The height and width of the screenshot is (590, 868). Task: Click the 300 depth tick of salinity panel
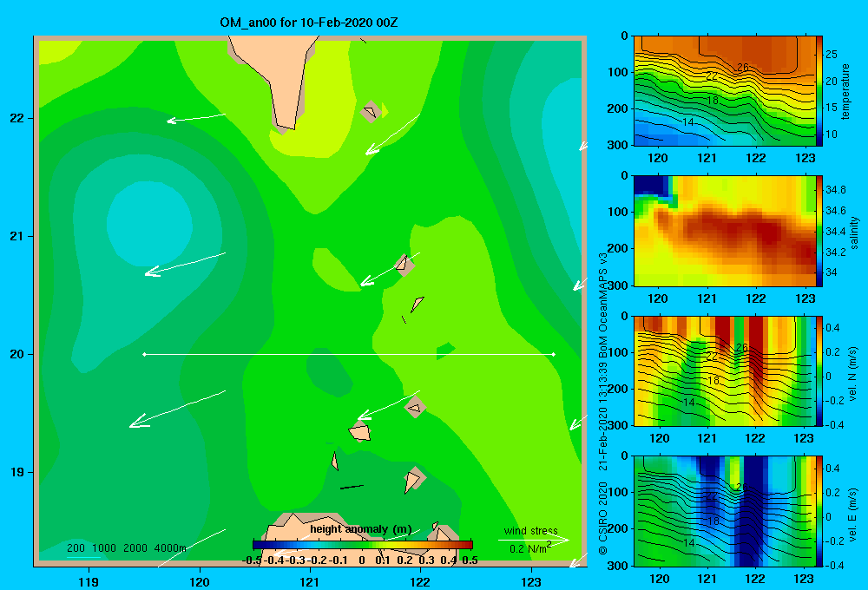618,285
